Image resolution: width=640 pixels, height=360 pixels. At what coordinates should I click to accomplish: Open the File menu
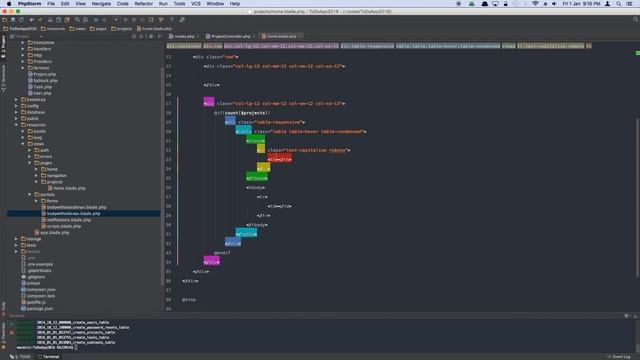click(x=51, y=4)
